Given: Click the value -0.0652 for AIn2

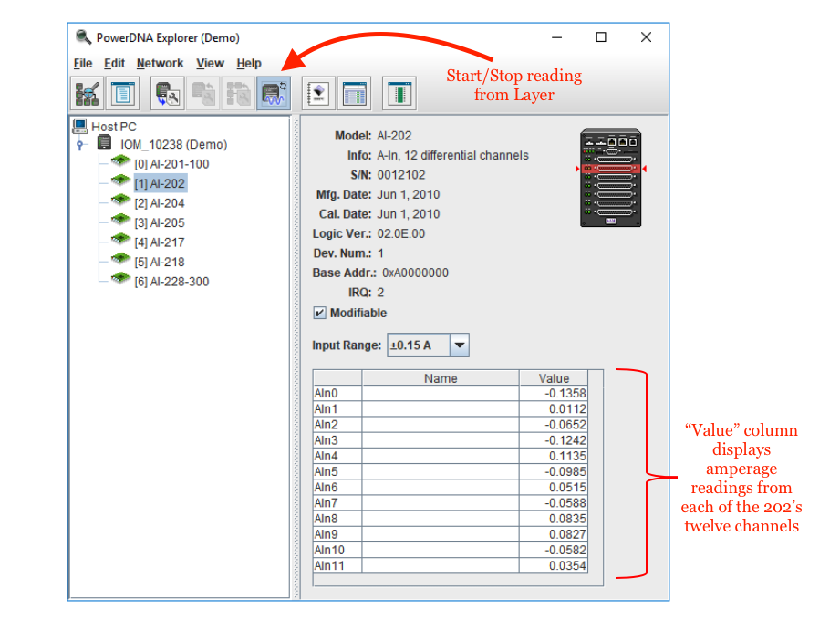Looking at the screenshot, I should pyautogui.click(x=565, y=425).
